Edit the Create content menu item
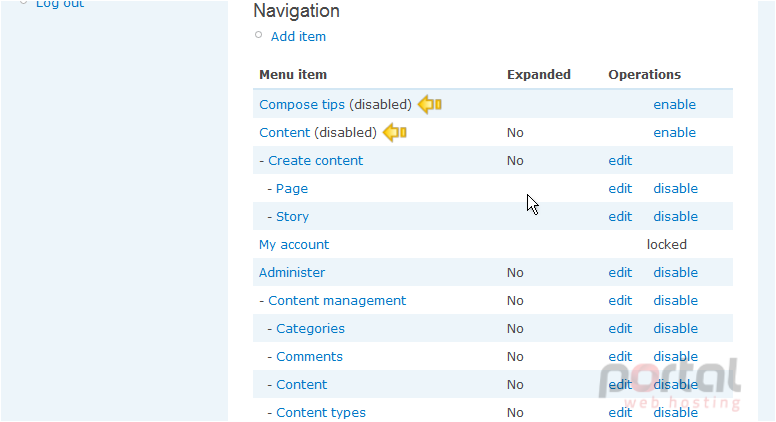776x422 pixels. 620,161
